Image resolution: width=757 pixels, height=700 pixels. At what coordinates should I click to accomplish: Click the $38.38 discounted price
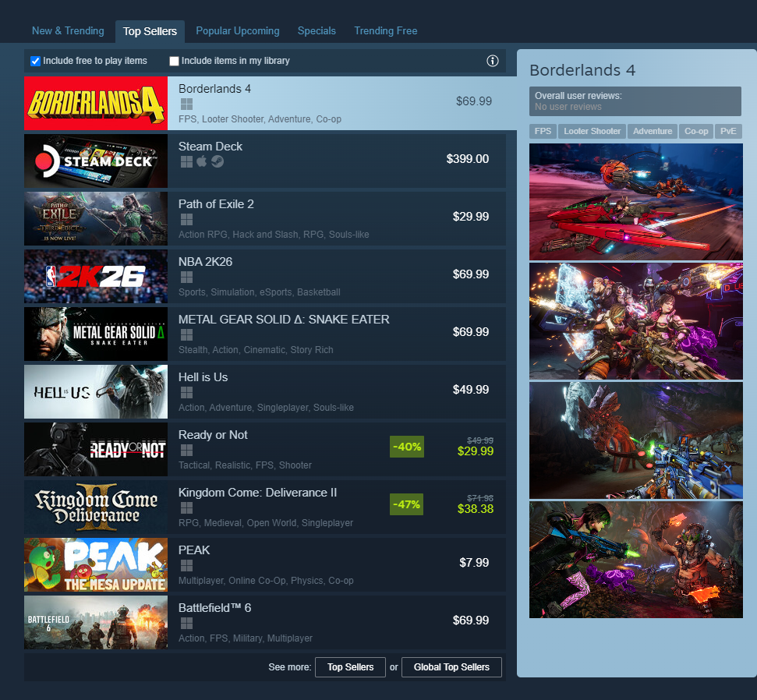pos(476,509)
